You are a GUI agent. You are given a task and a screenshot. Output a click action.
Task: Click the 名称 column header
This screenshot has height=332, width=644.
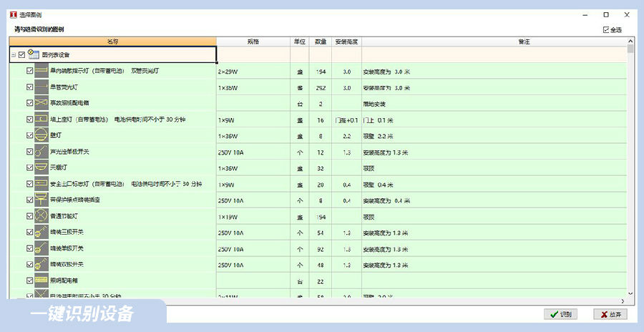point(112,41)
